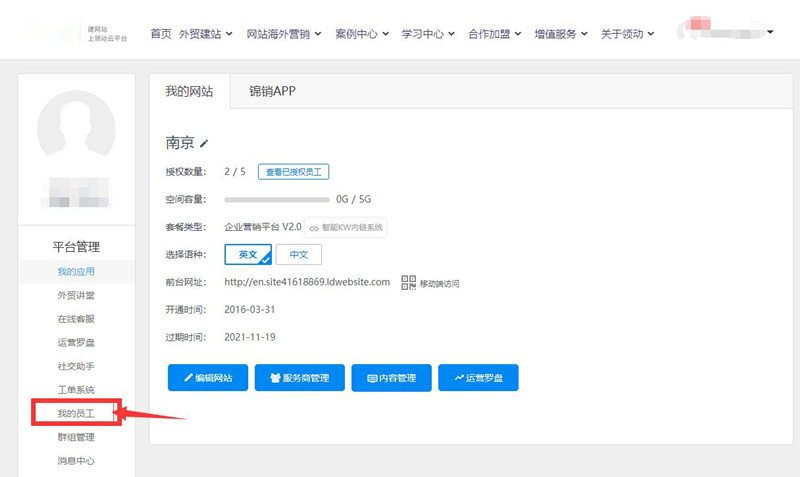Click the QR code icon for mobile access
The image size is (800, 477).
(408, 282)
